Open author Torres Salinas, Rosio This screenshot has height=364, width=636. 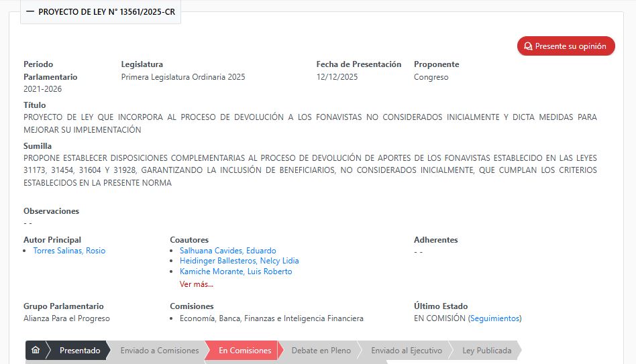[x=69, y=251]
